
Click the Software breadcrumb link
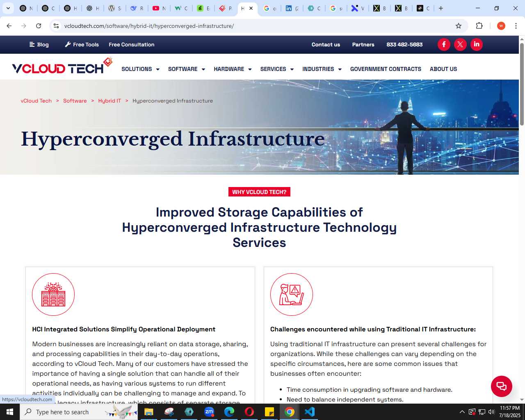[x=75, y=100]
